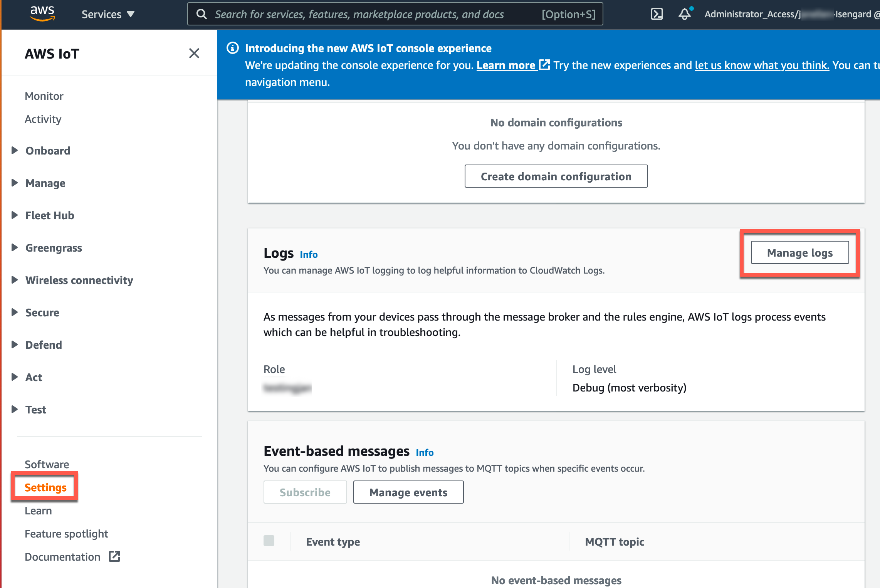
Task: Click the Manage logs button
Action: pyautogui.click(x=800, y=252)
